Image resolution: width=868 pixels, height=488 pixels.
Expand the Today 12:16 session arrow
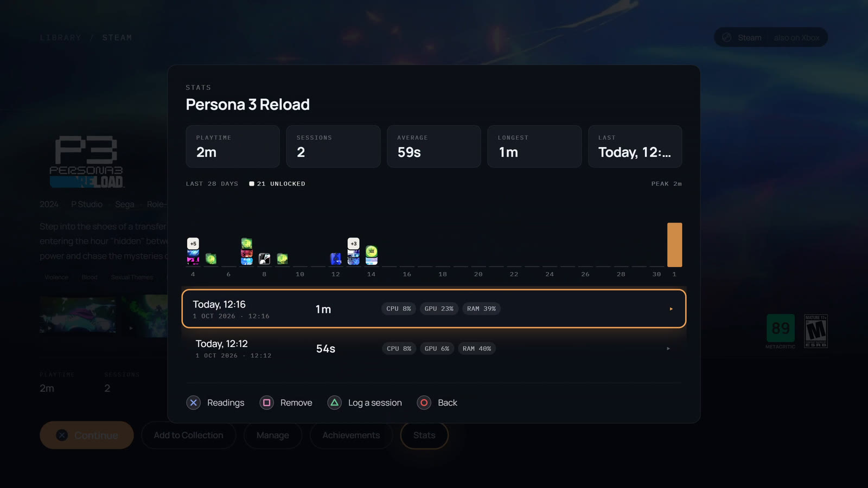pyautogui.click(x=671, y=309)
